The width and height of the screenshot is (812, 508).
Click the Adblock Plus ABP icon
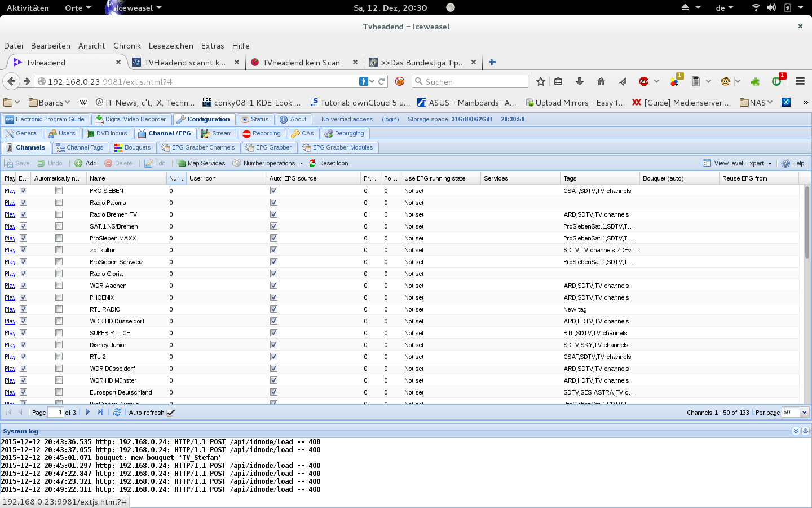(x=644, y=81)
